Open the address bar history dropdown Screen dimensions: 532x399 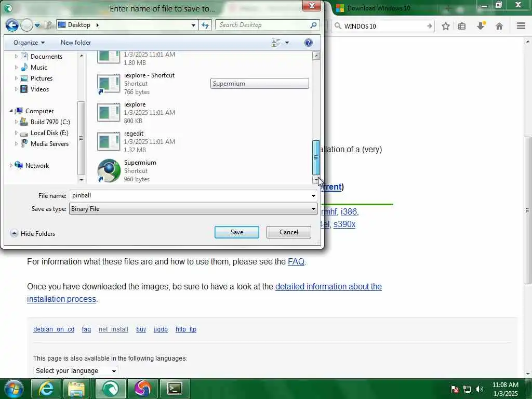click(x=193, y=25)
